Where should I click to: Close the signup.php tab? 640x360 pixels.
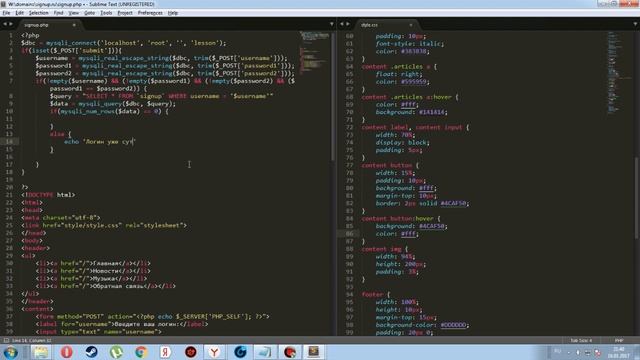pos(74,25)
